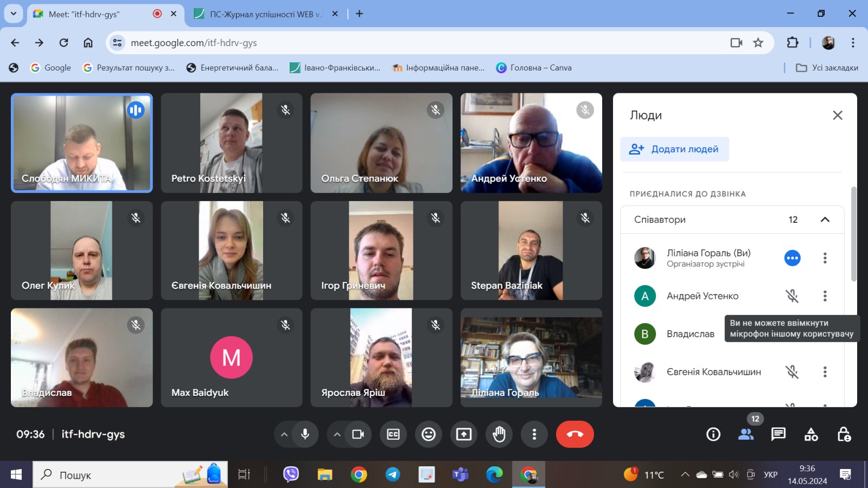Toggle closed captions button
868x488 pixels.
393,434
